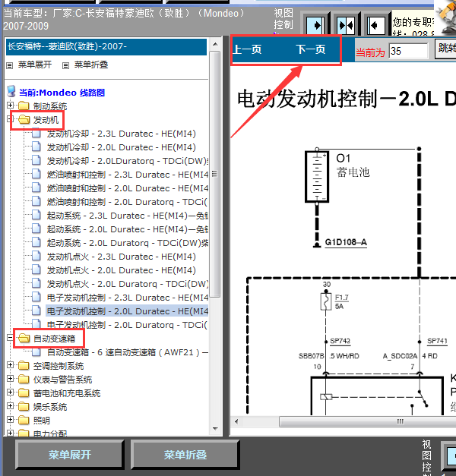Select highlighted 电子发动机控制 - 2.0L Duratec entry
This screenshot has height=476, width=456.
point(128,311)
